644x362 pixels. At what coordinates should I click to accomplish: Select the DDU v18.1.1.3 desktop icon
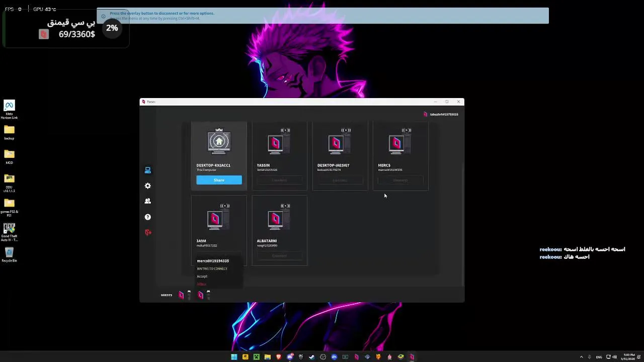coord(9,183)
